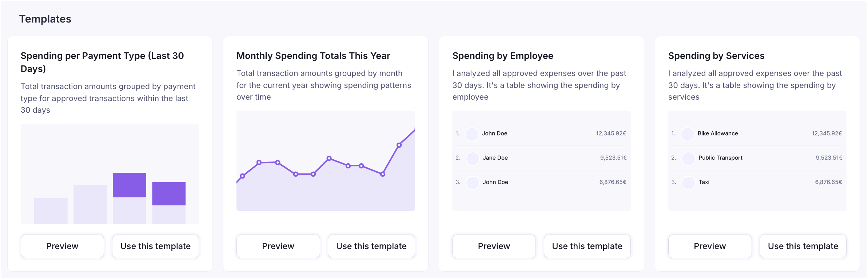This screenshot has width=868, height=280.
Task: Click the monthly spending line chart preview
Action: [x=326, y=160]
